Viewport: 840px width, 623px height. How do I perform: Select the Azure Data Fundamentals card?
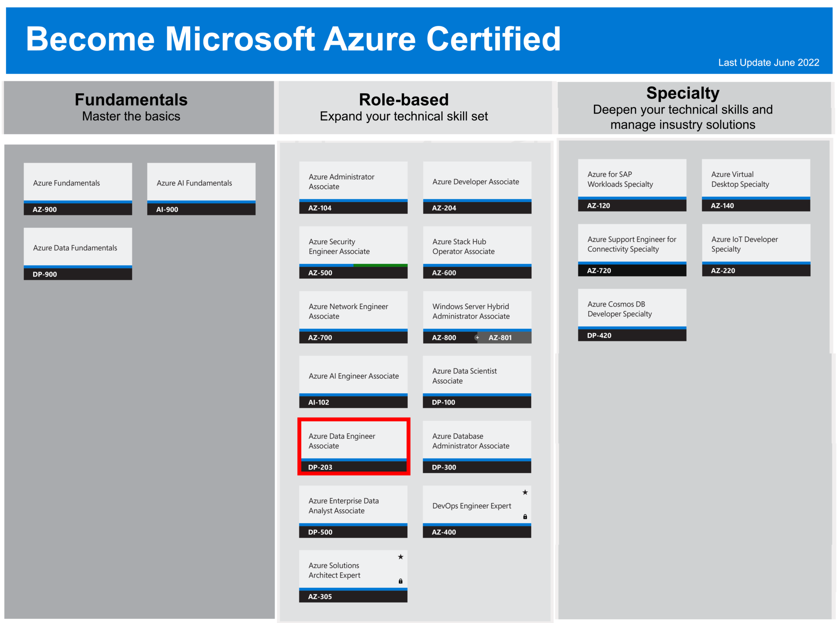pyautogui.click(x=78, y=254)
